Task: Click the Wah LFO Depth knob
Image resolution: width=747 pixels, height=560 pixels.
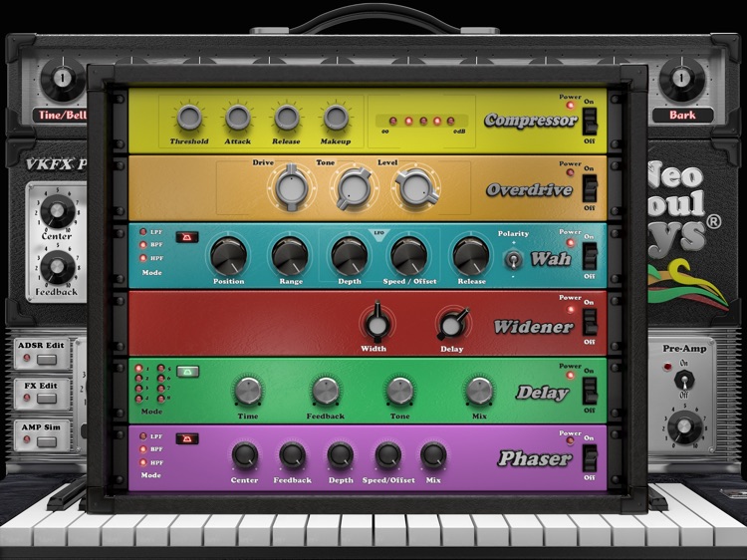Action: click(349, 255)
